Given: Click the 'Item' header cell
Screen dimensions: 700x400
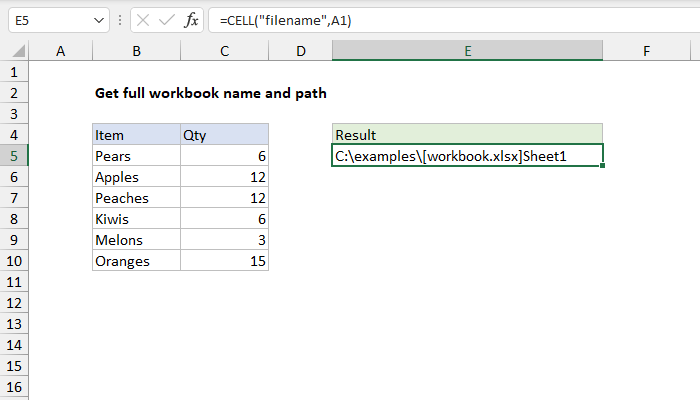Looking at the screenshot, I should pyautogui.click(x=137, y=135).
